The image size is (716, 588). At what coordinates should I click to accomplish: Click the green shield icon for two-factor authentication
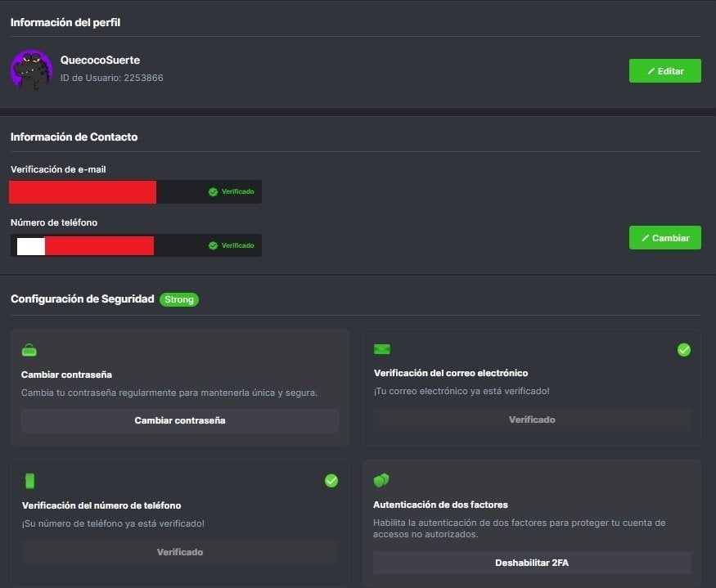coord(381,480)
